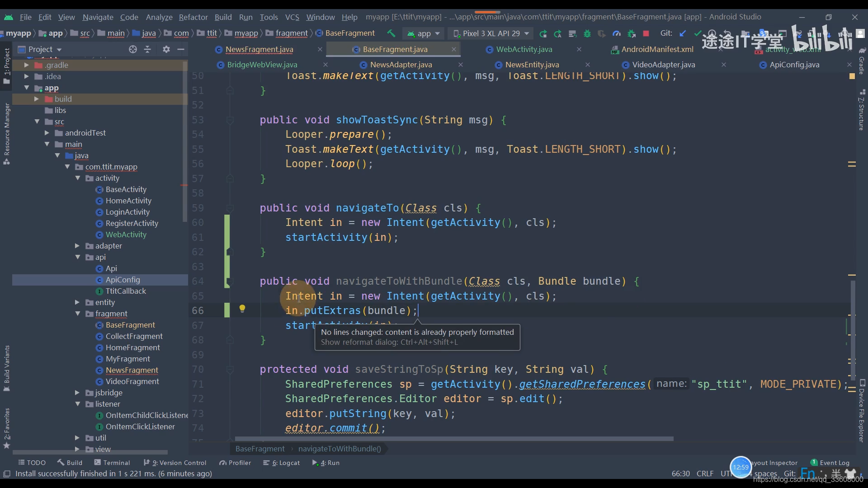Viewport: 868px width, 488px height.
Task: Expand the androidTest folder
Action: click(47, 133)
